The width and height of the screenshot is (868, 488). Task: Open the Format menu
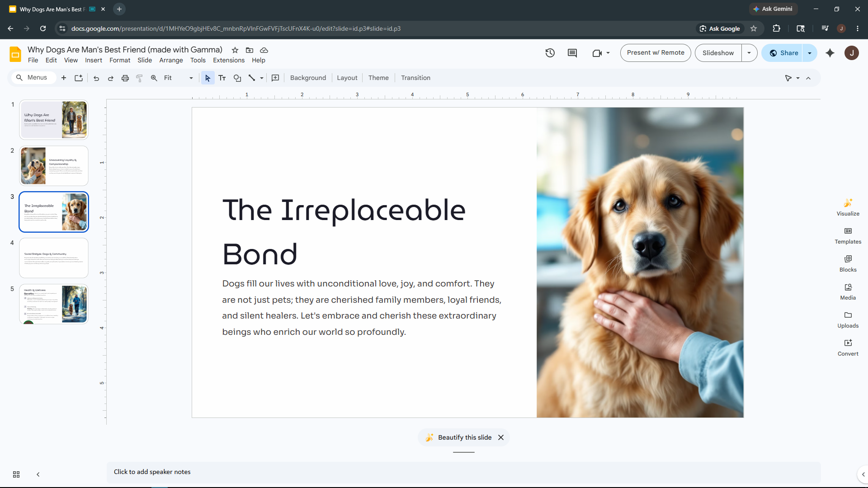(120, 60)
